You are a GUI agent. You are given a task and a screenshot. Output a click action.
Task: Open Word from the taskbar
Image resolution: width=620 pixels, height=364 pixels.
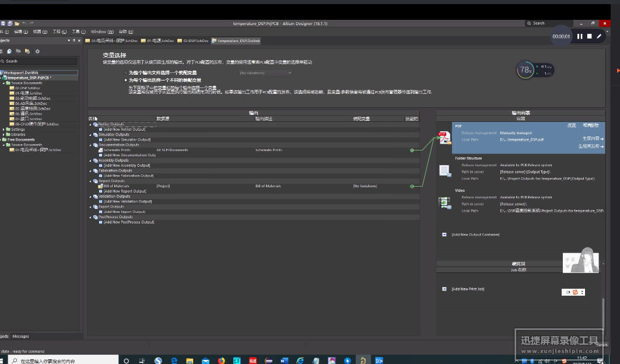click(x=284, y=360)
